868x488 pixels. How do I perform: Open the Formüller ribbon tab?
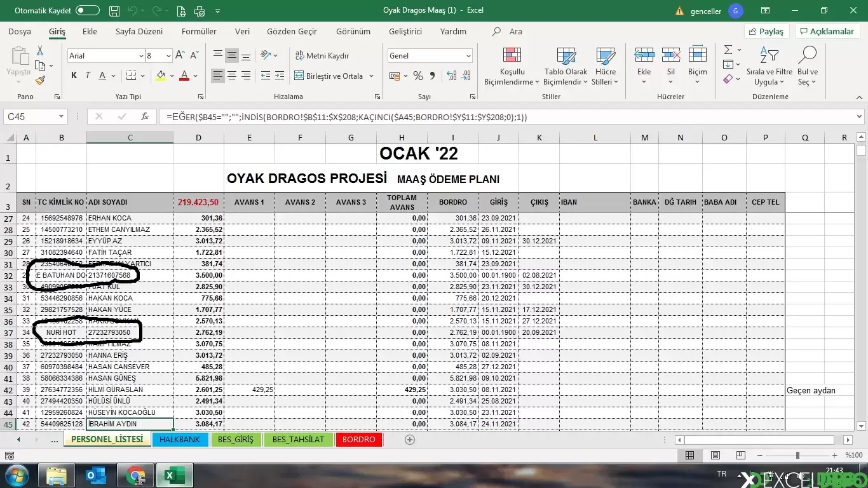(199, 31)
